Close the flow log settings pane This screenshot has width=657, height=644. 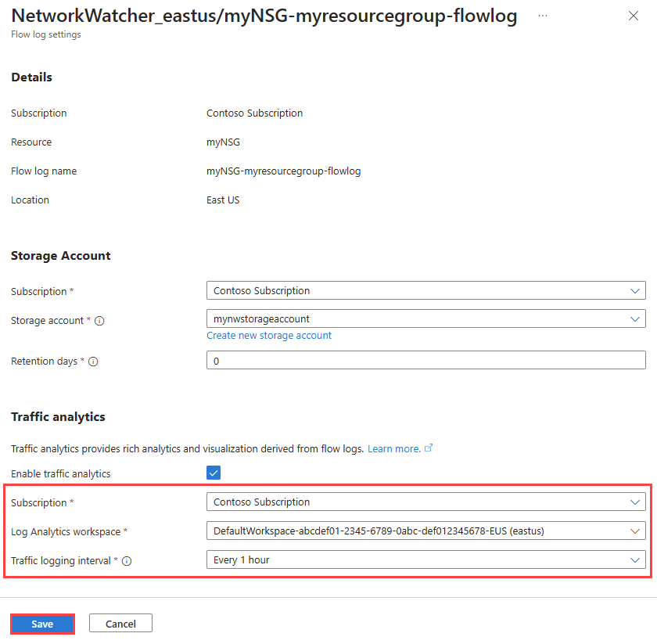point(634,16)
